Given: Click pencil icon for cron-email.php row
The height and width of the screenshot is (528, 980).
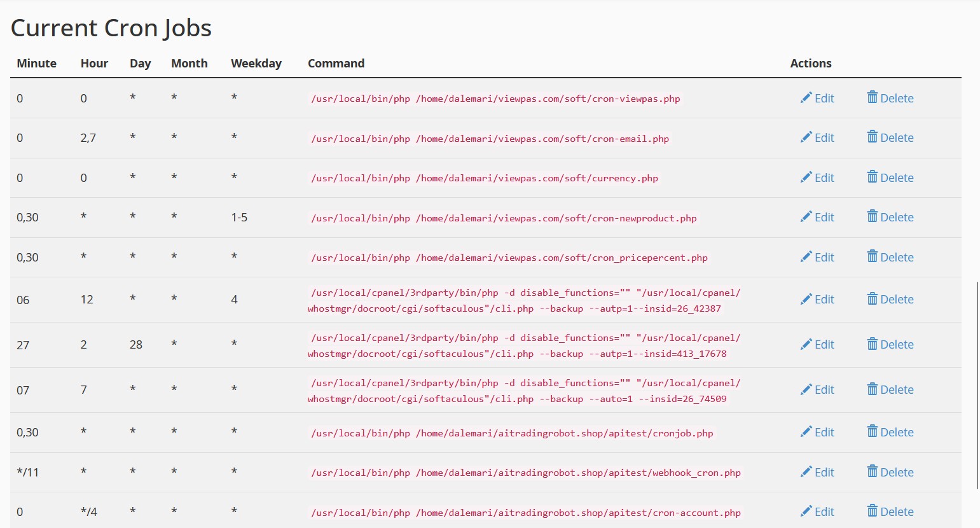Looking at the screenshot, I should [806, 137].
